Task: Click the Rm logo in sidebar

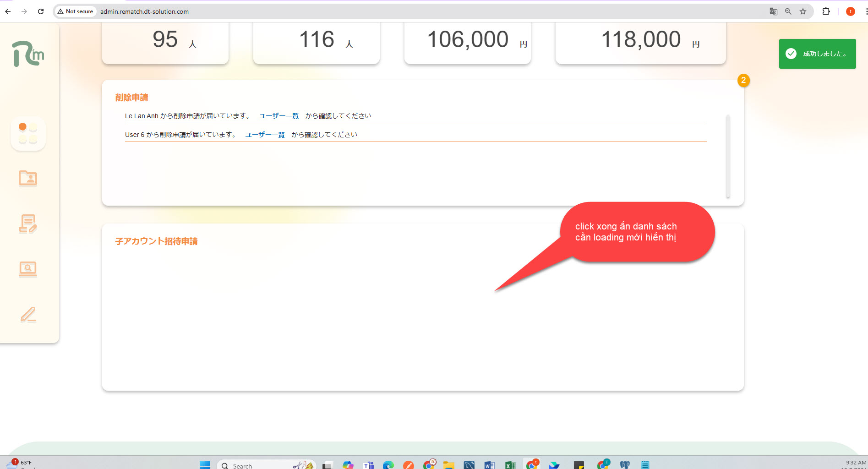Action: (28, 54)
